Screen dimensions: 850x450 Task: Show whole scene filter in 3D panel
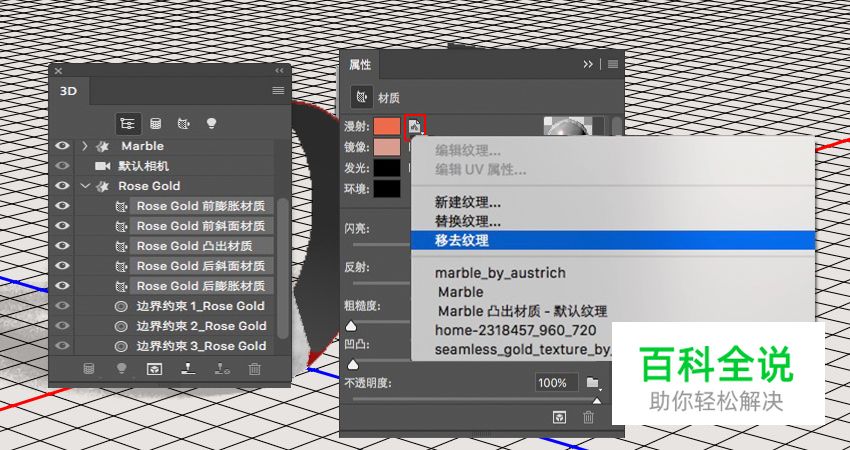click(x=128, y=124)
